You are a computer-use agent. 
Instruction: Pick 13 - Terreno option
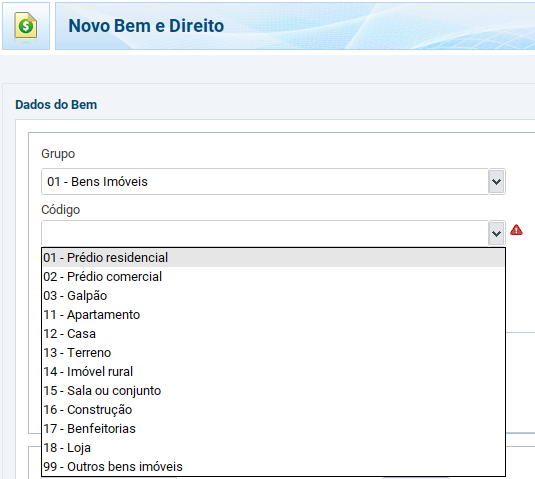click(x=273, y=353)
